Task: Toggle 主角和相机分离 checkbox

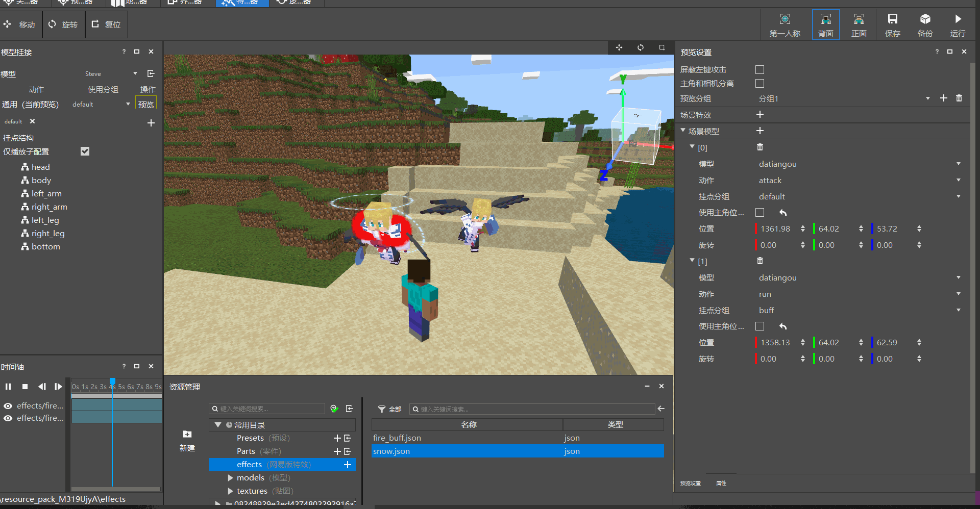Action: click(759, 83)
